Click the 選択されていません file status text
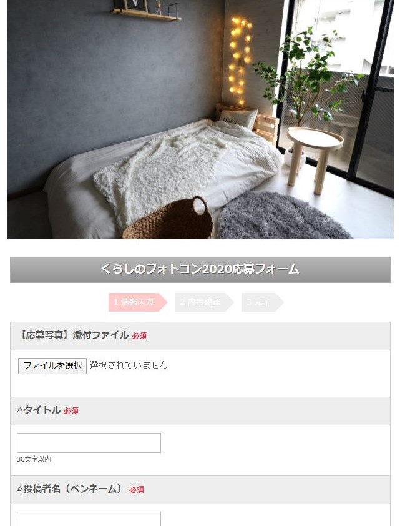Image resolution: width=420 pixels, height=526 pixels. click(x=129, y=365)
